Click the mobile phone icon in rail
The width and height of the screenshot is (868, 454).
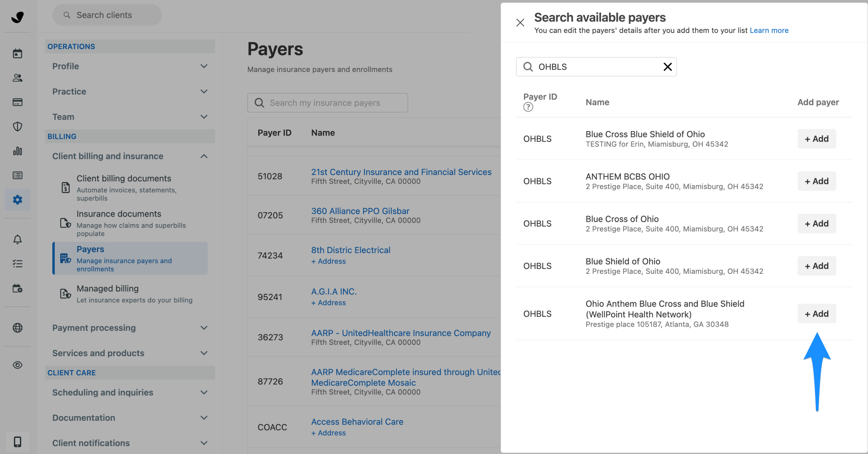tap(17, 441)
